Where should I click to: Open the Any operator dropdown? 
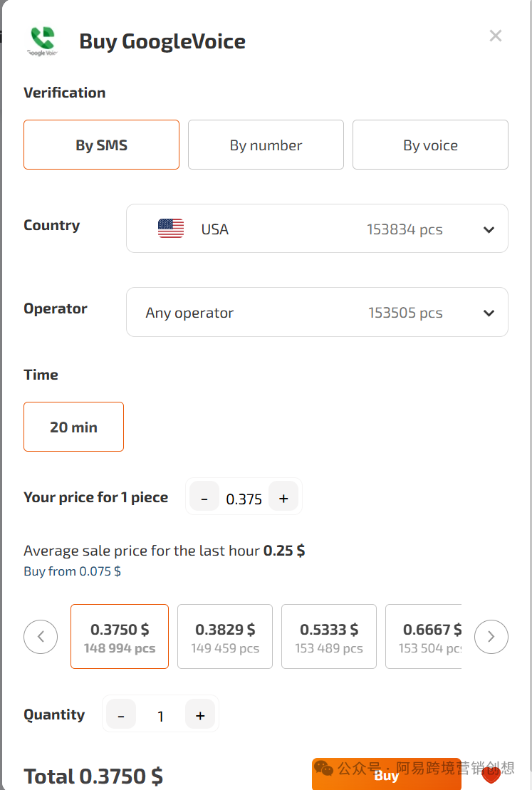pos(317,312)
